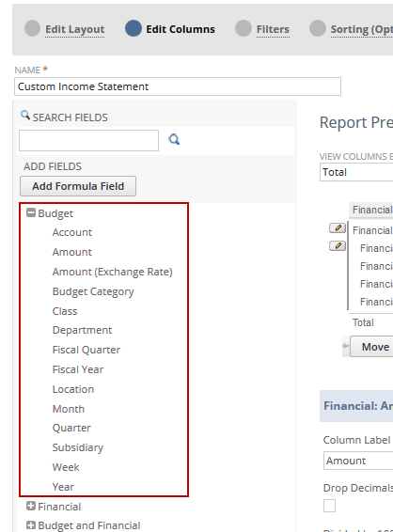Click the Budget and Financial folder label
The height and width of the screenshot is (532, 393).
pos(89,525)
